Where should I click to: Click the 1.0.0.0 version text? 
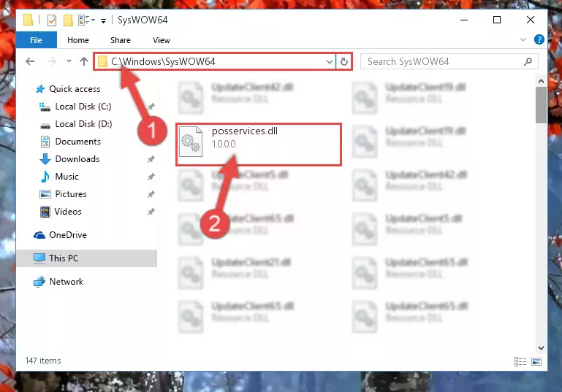224,144
